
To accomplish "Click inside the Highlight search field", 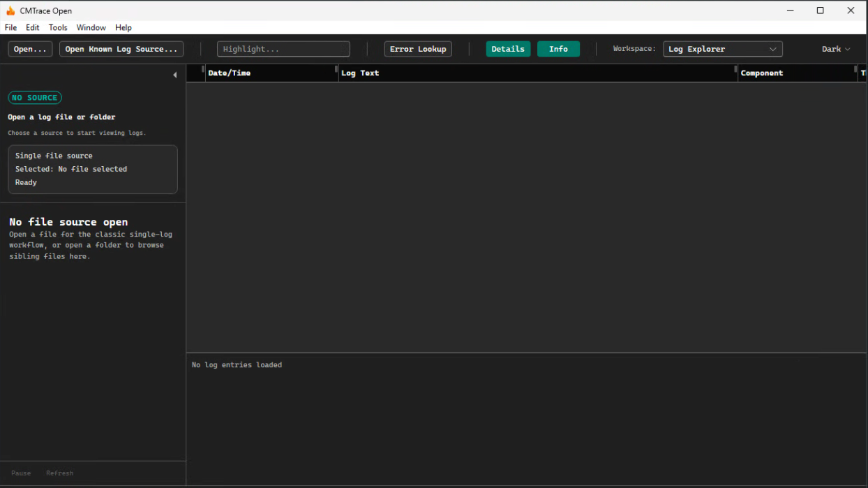I will coord(283,48).
